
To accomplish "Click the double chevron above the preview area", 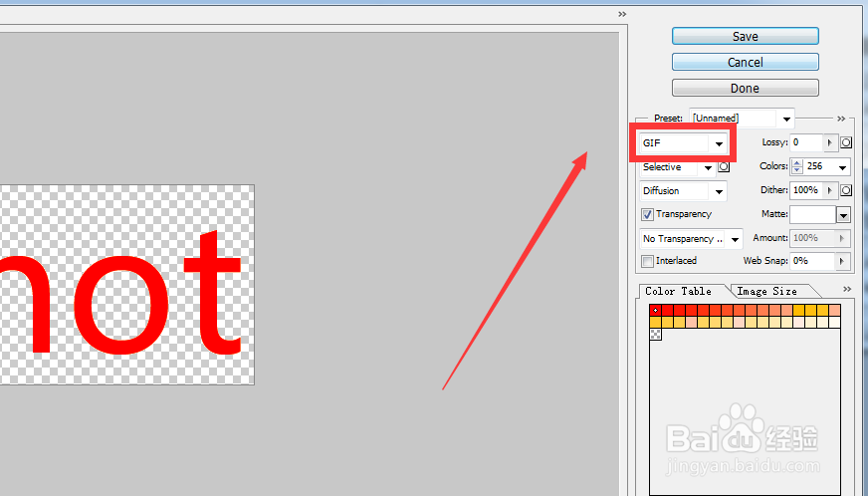I will 622,14.
